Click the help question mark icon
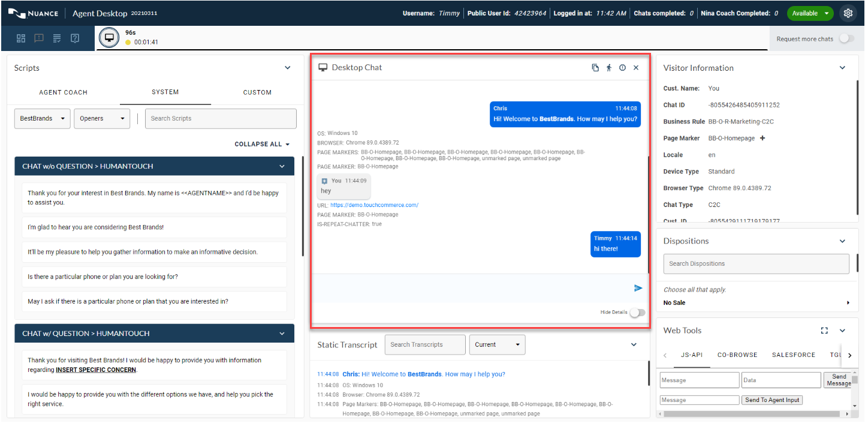Screen dimensions: 868x423 click(x=75, y=38)
